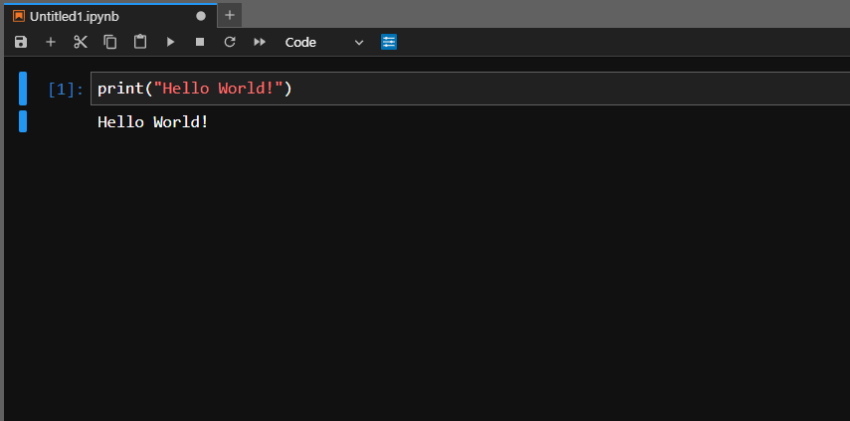
Task: Switch to the Untitled1.ipynb tab
Action: [110, 16]
